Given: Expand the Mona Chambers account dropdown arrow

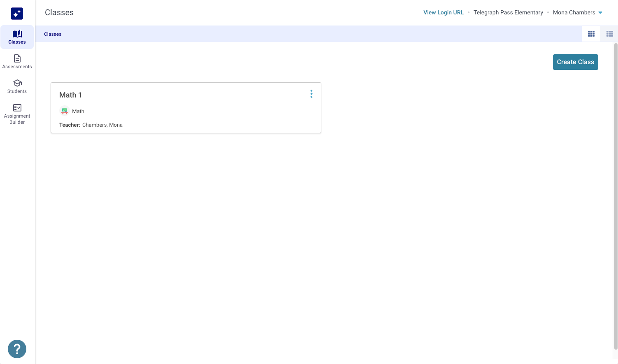Looking at the screenshot, I should click(x=600, y=13).
